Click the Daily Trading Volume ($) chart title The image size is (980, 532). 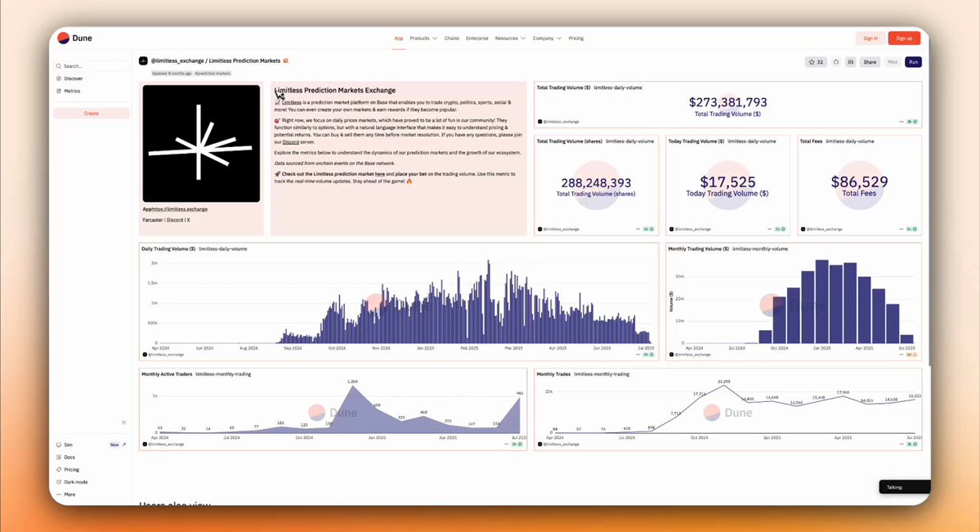(x=168, y=248)
